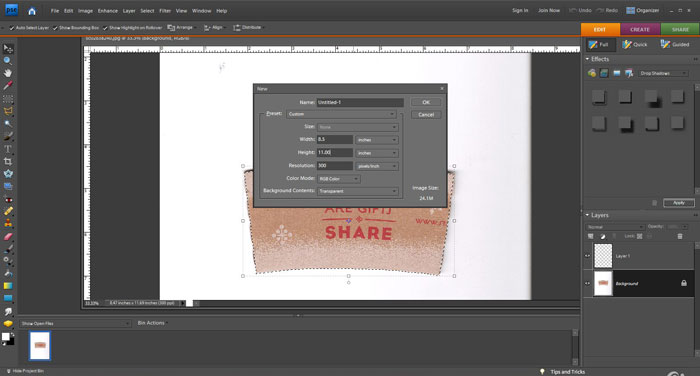Switch to Quick edit mode
This screenshot has height=376, width=700.
[x=635, y=44]
